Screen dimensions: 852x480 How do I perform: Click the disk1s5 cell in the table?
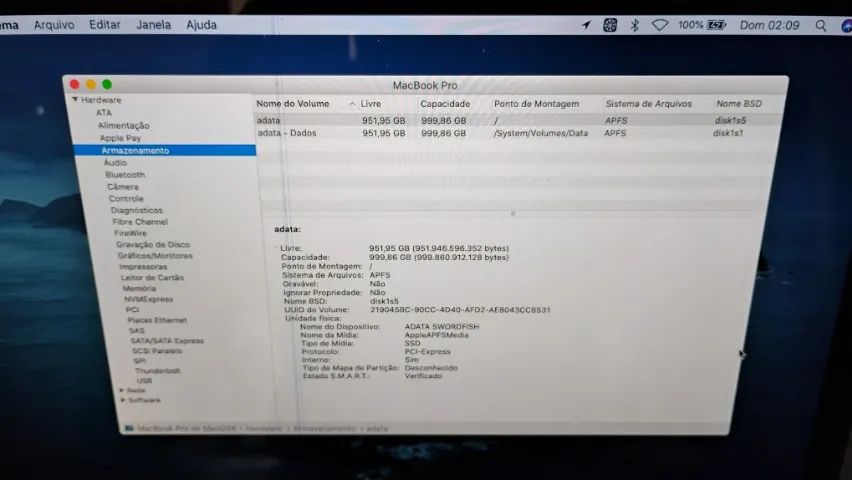point(730,120)
